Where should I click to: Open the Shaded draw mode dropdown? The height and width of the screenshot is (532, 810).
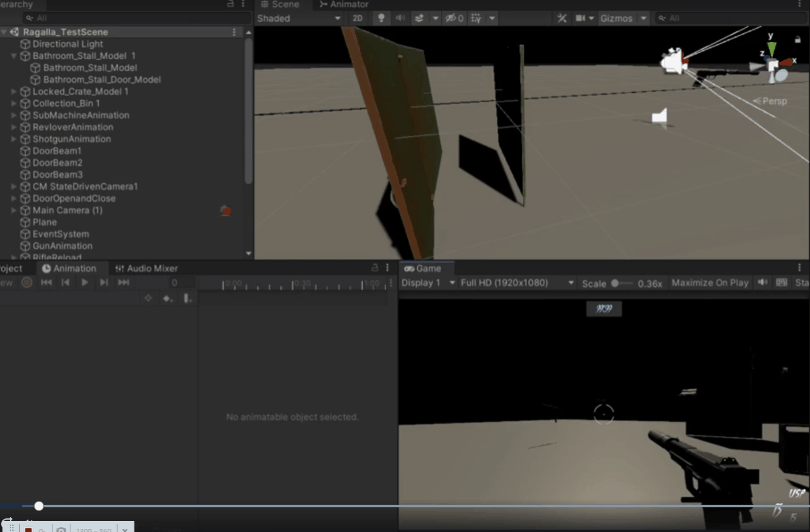(299, 18)
